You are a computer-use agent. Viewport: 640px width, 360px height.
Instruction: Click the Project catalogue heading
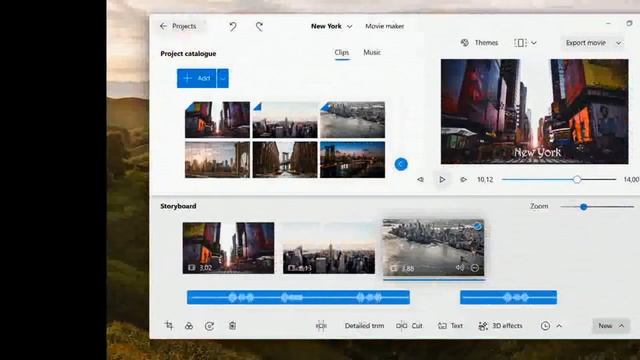[188, 53]
